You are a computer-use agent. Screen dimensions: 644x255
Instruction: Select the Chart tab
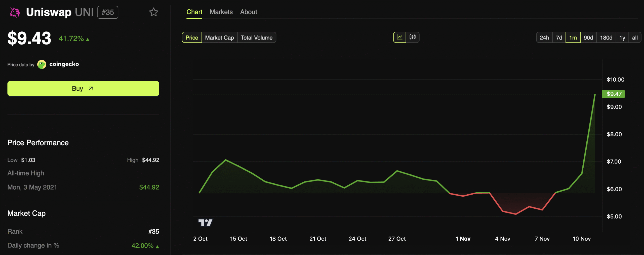[x=194, y=12]
